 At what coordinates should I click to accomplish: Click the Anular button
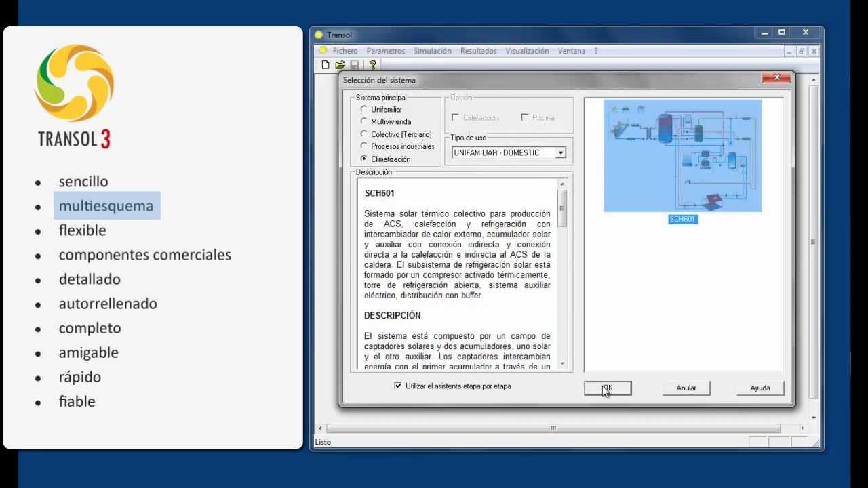coord(686,388)
